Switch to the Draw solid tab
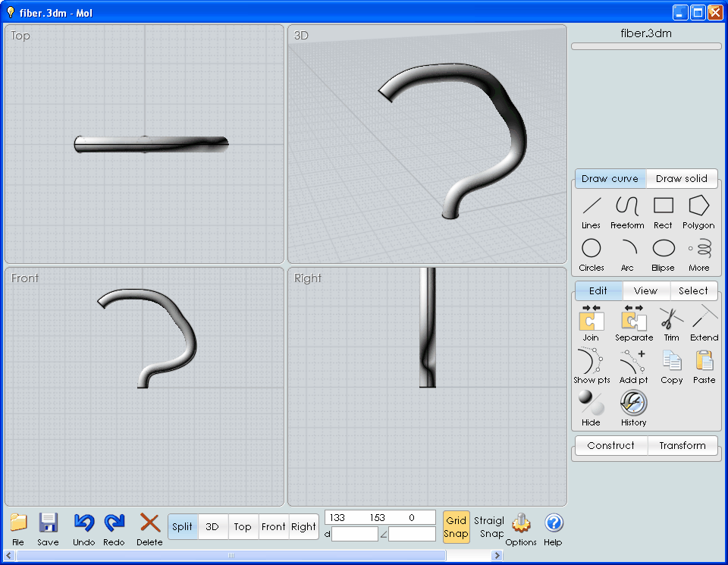Viewport: 728px width, 565px height. click(x=681, y=179)
